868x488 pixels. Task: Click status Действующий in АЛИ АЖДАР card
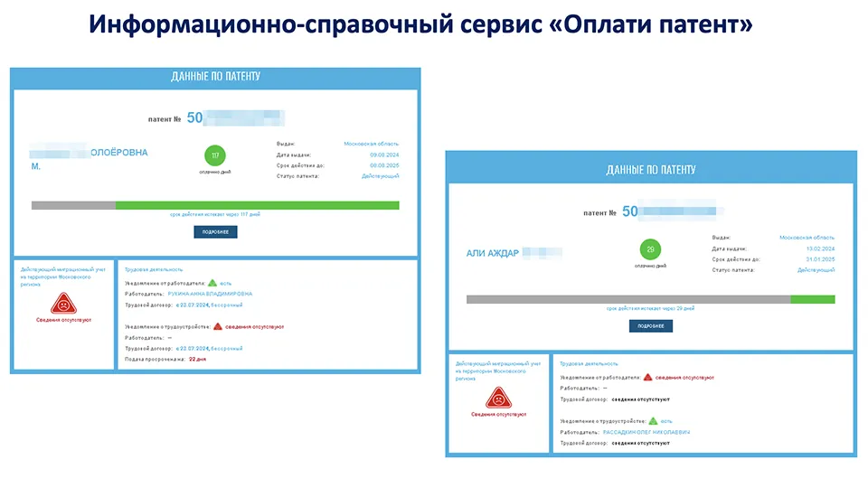816,270
